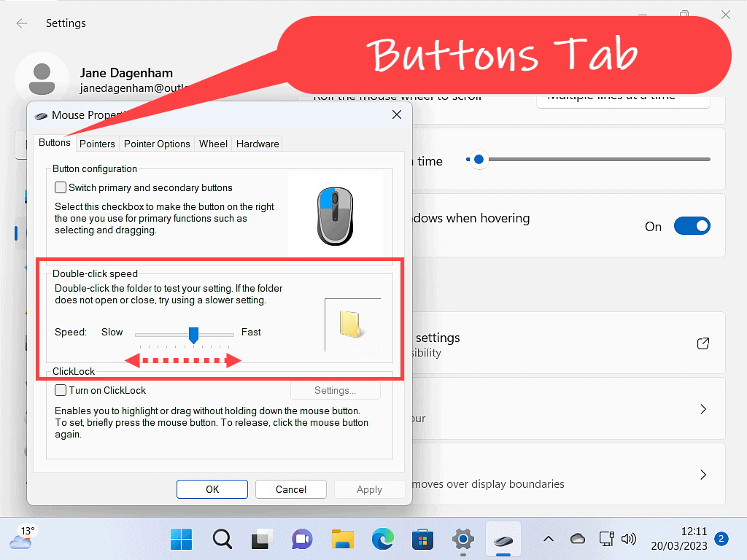The width and height of the screenshot is (747, 560).
Task: Open the Pointer Options tab
Action: tap(157, 144)
